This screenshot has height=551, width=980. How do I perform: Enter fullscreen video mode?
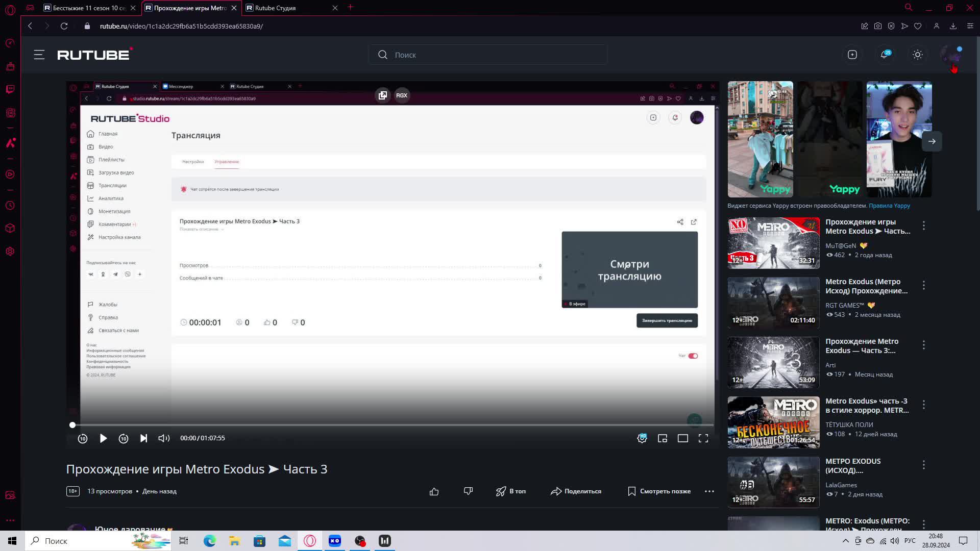pos(703,438)
